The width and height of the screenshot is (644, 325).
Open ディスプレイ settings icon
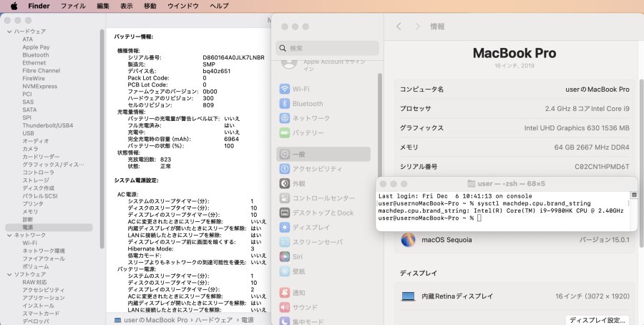(x=285, y=227)
